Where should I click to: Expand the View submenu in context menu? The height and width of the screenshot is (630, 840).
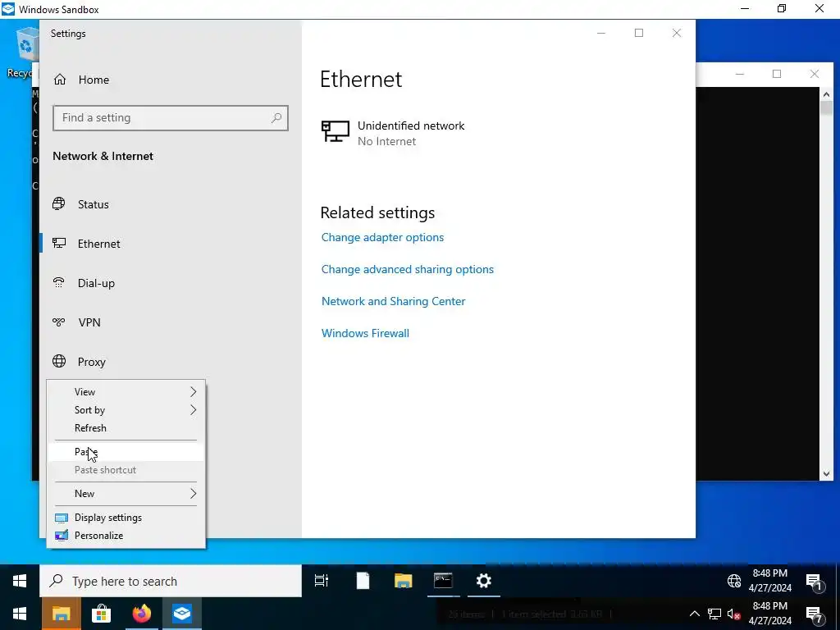(x=126, y=392)
